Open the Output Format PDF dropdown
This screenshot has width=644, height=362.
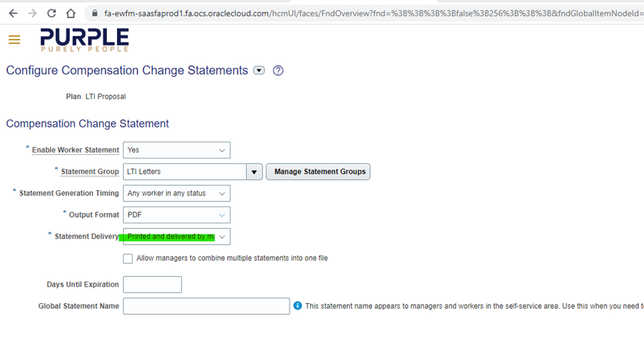177,215
